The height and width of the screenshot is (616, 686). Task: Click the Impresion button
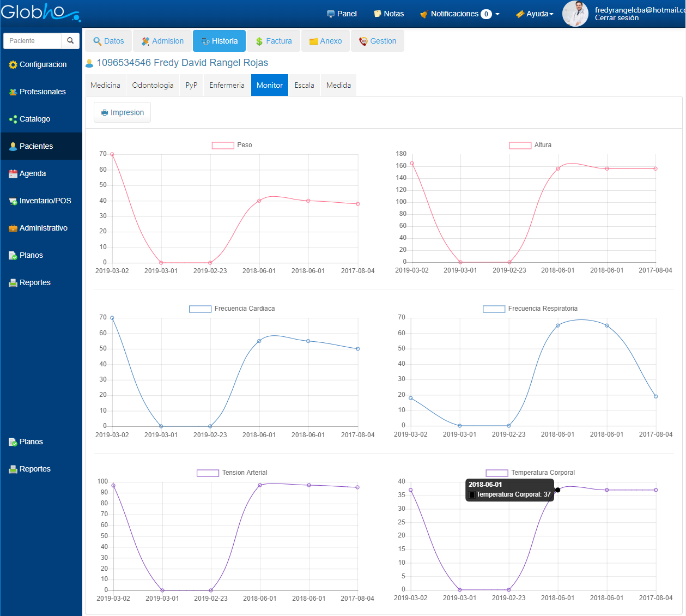point(122,113)
